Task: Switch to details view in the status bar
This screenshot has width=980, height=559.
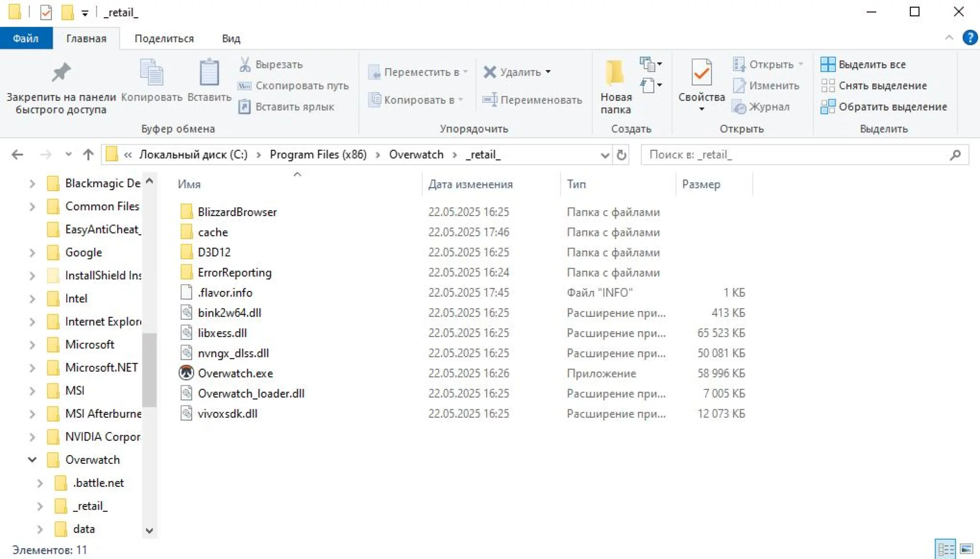Action: [945, 549]
